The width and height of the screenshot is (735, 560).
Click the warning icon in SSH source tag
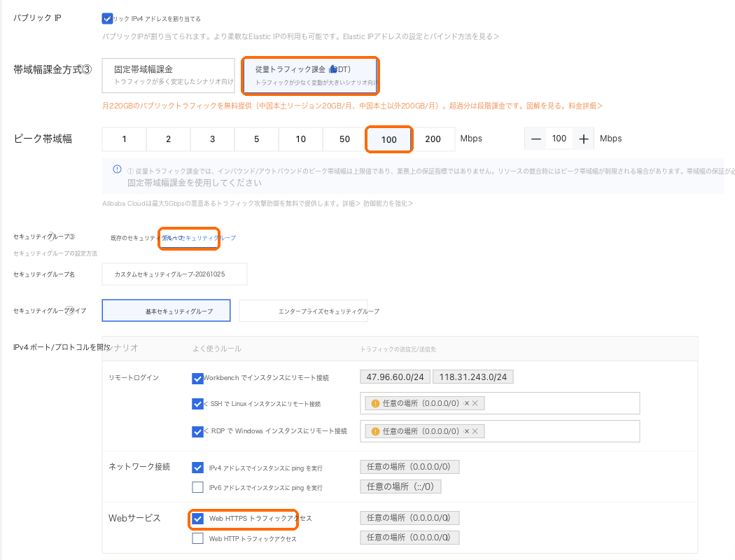375,403
